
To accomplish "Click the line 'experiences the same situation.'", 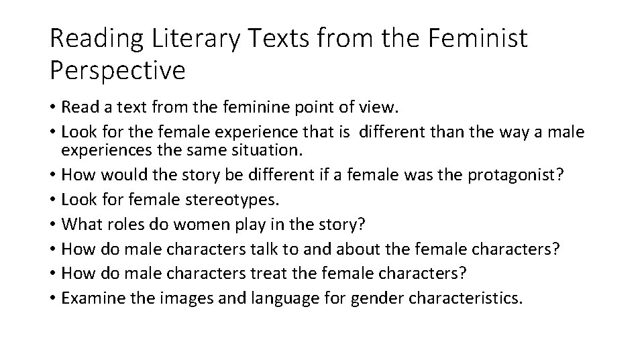I will 182,149.
